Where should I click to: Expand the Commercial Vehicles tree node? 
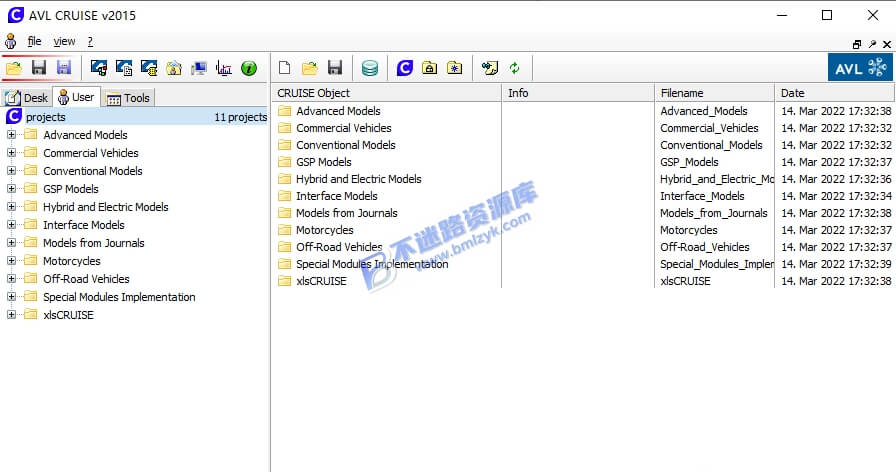pos(11,153)
